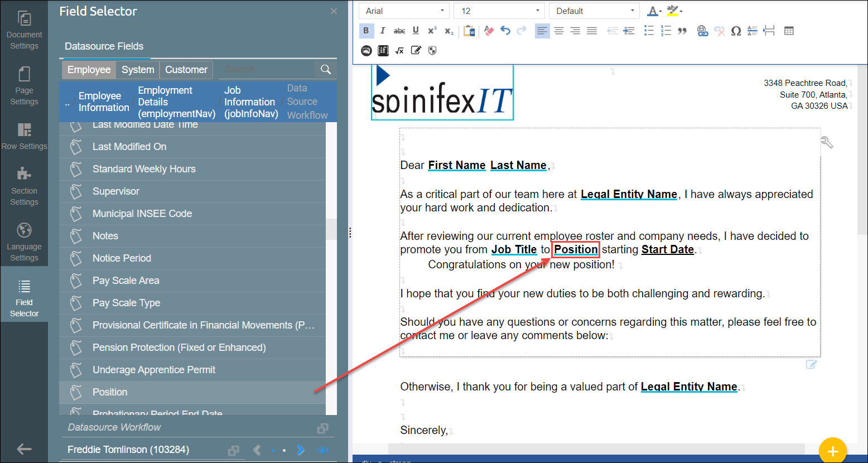Toggle bold formatting

(366, 31)
